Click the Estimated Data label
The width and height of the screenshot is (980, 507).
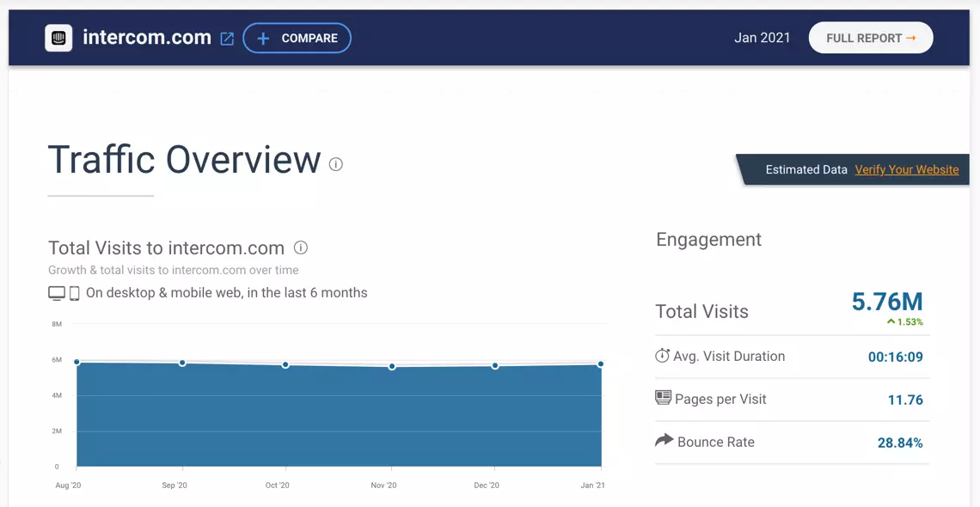[806, 170]
